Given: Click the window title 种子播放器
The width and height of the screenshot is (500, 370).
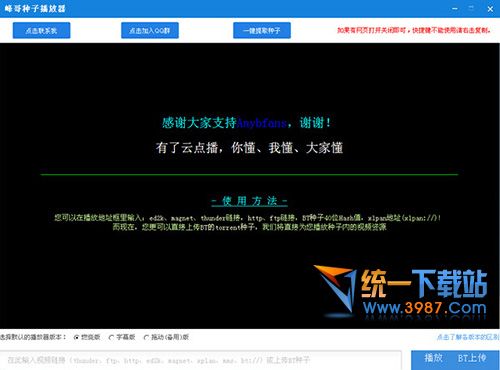Looking at the screenshot, I should (35, 8).
